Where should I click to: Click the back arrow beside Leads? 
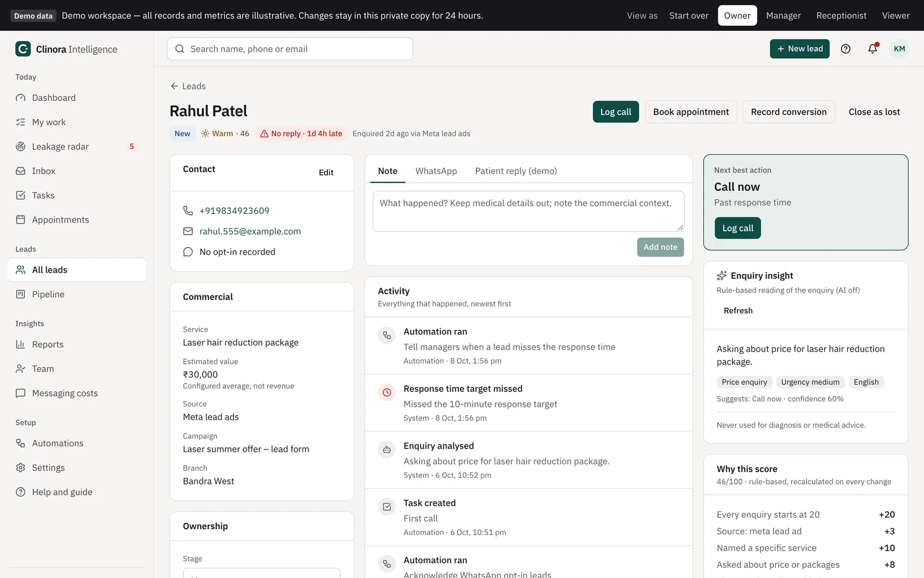(175, 86)
